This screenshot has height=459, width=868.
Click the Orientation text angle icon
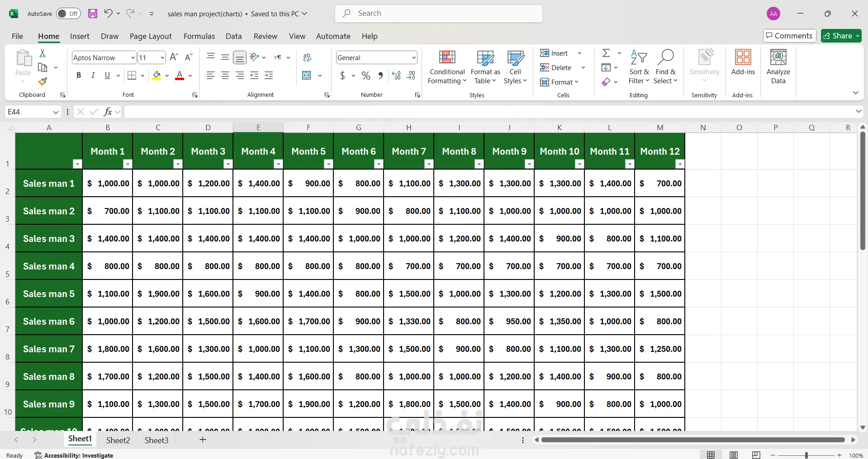pos(255,57)
